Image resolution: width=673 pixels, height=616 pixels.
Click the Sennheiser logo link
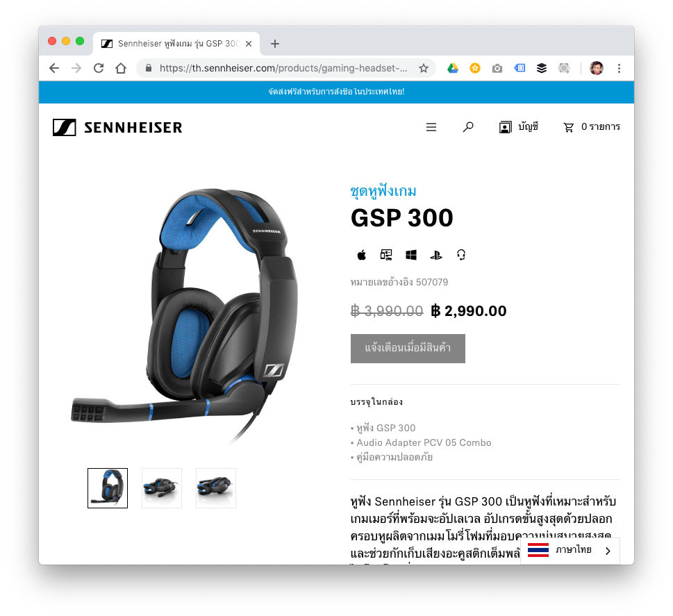pyautogui.click(x=117, y=128)
